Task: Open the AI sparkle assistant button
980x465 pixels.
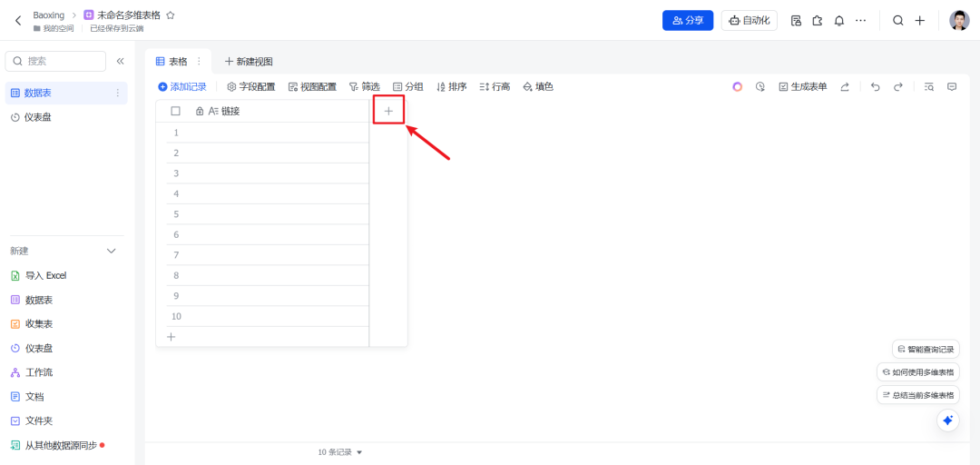Action: click(x=947, y=420)
